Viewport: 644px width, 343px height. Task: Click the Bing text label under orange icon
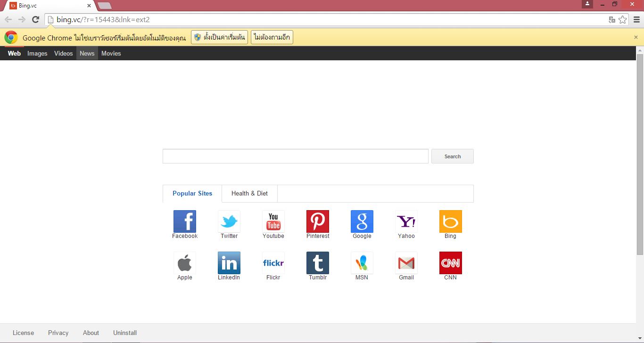451,236
